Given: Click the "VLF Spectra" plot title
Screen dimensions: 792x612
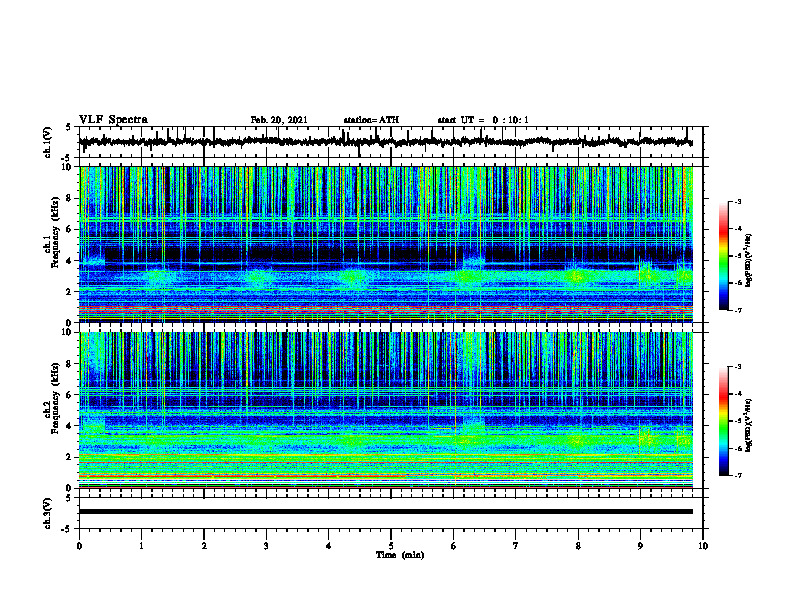Looking at the screenshot, I should 113,120.
